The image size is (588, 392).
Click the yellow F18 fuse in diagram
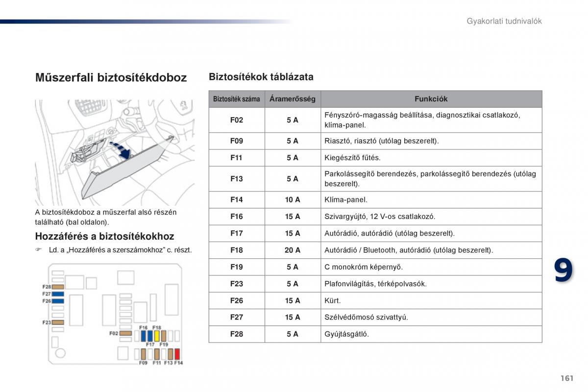[x=157, y=336]
